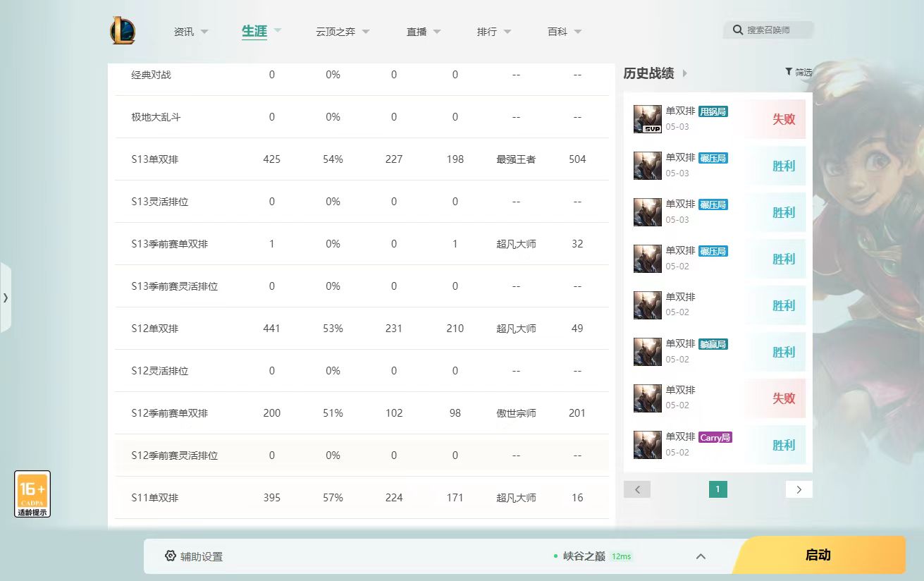Click the S13灵活排位 row label
Image resolution: width=924 pixels, height=581 pixels.
click(x=160, y=202)
